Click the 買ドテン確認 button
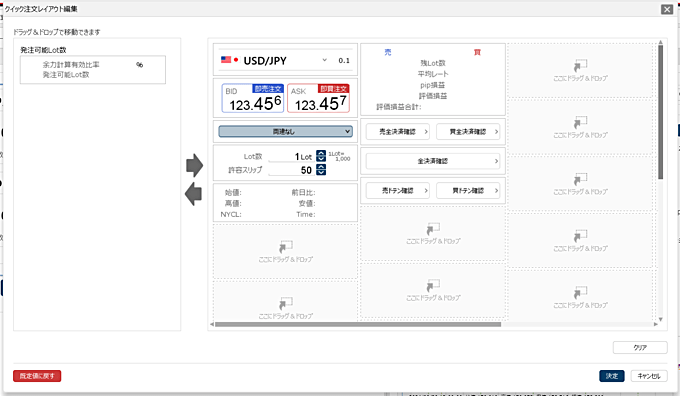680x396 pixels. click(468, 190)
